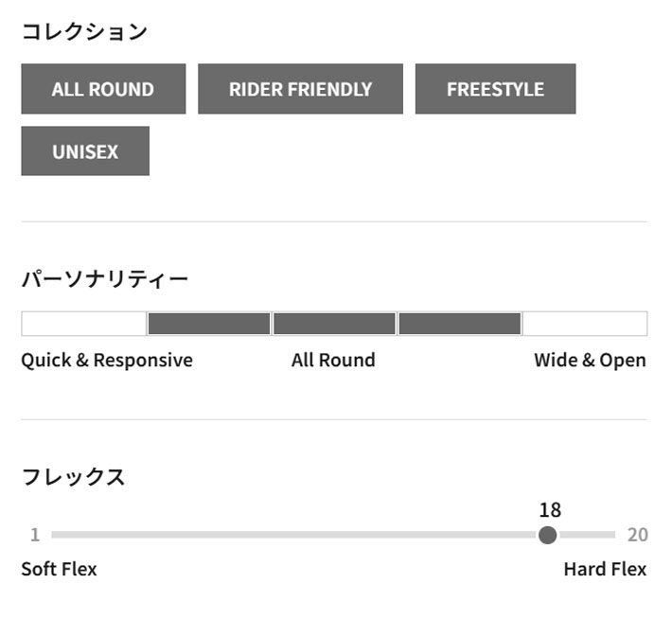The image size is (672, 619).
Task: Select the ALL ROUND collection tag
Action: (103, 89)
